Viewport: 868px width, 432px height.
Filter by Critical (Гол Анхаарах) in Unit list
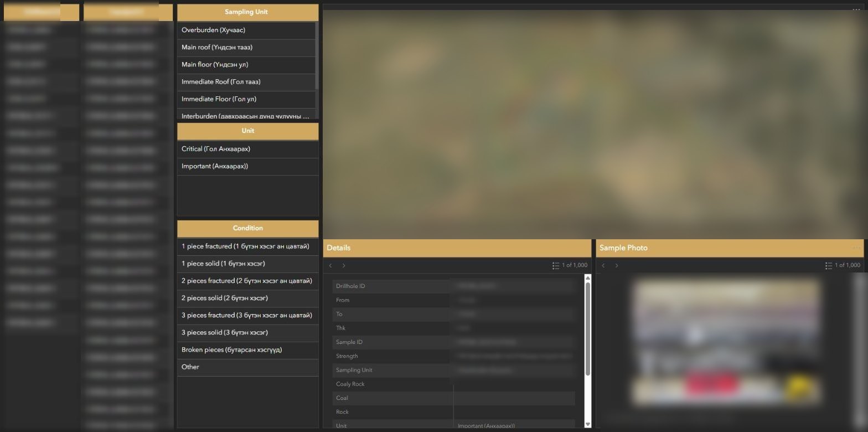pyautogui.click(x=247, y=149)
